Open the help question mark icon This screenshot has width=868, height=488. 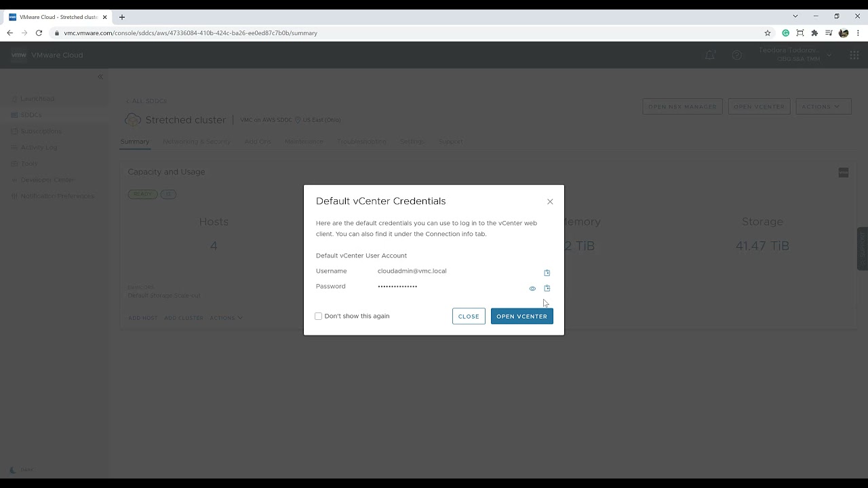(737, 55)
